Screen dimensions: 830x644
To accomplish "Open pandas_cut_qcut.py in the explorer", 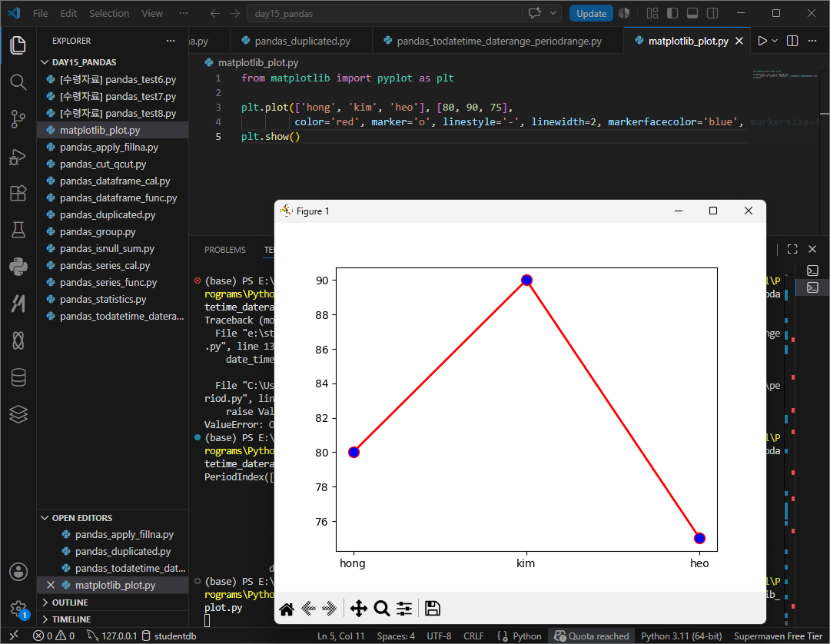I will (113, 164).
